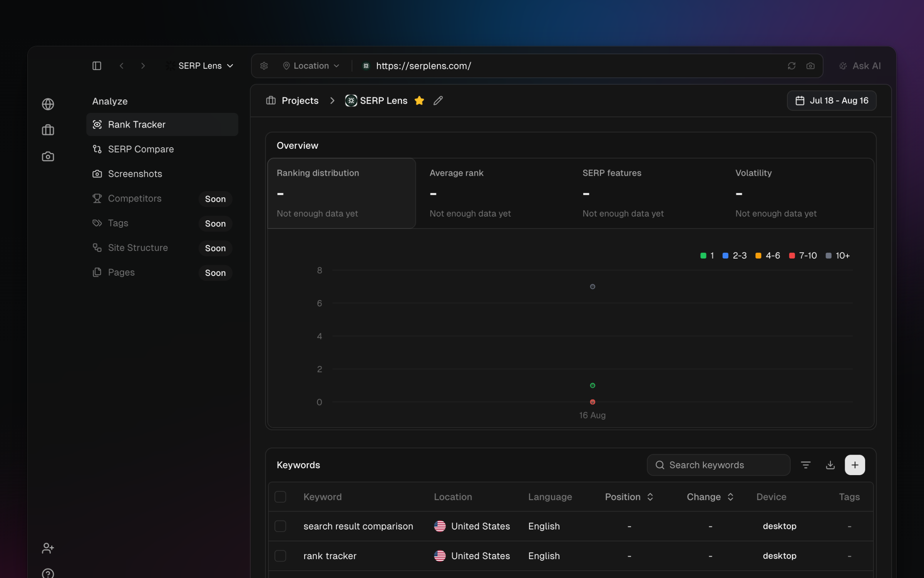
Task: Toggle the favorite star for SERP Lens
Action: click(x=419, y=101)
